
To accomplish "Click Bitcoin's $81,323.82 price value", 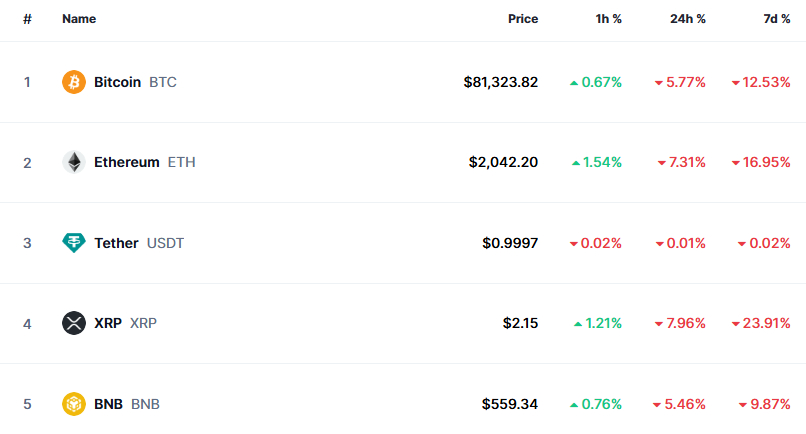I will pyautogui.click(x=501, y=82).
